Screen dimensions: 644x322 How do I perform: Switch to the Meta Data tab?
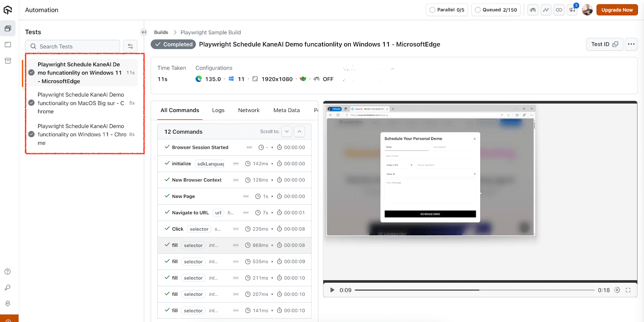tap(287, 110)
